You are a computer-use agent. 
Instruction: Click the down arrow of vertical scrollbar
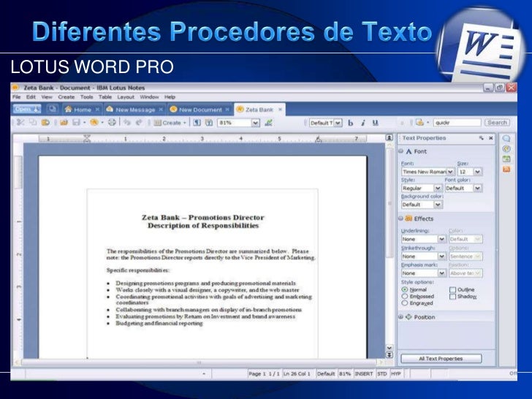point(389,348)
